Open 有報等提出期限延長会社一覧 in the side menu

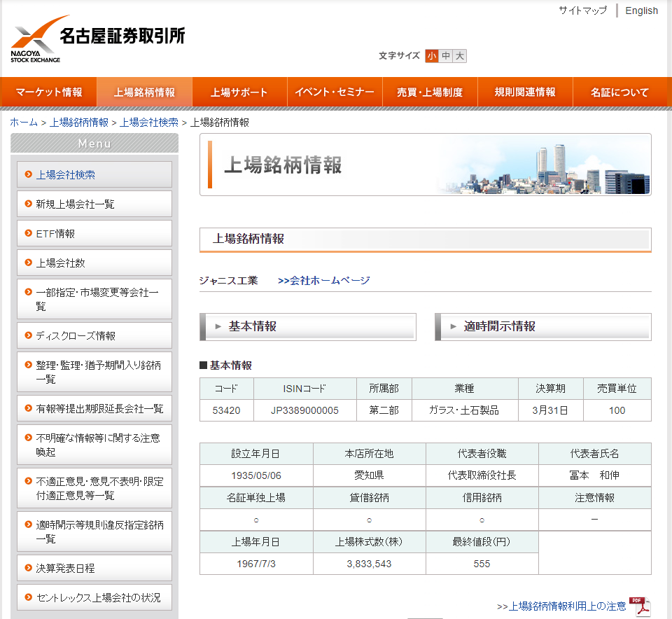(x=94, y=408)
